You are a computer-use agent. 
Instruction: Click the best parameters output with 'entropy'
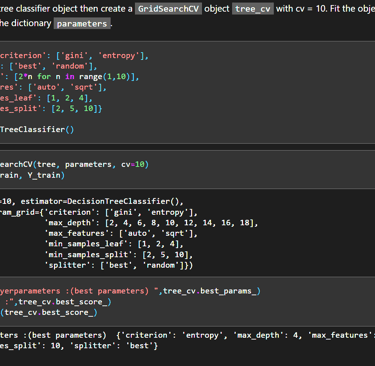pos(187,335)
